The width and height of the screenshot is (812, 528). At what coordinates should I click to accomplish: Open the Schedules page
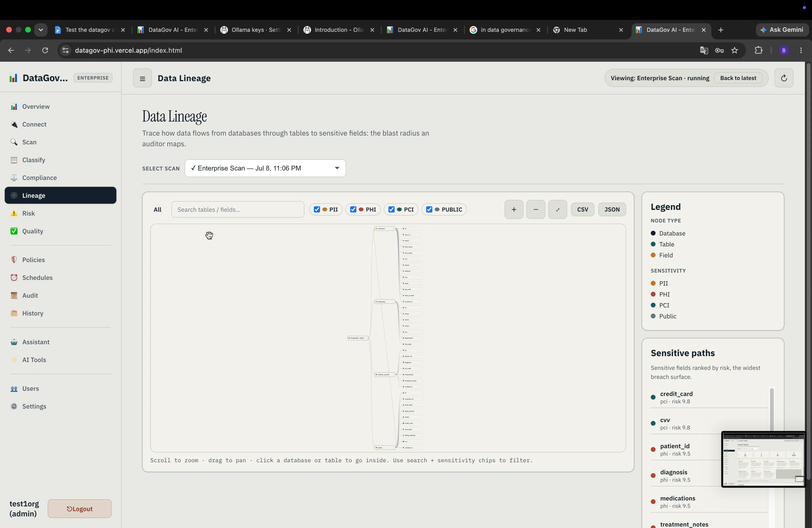[x=60, y=277]
